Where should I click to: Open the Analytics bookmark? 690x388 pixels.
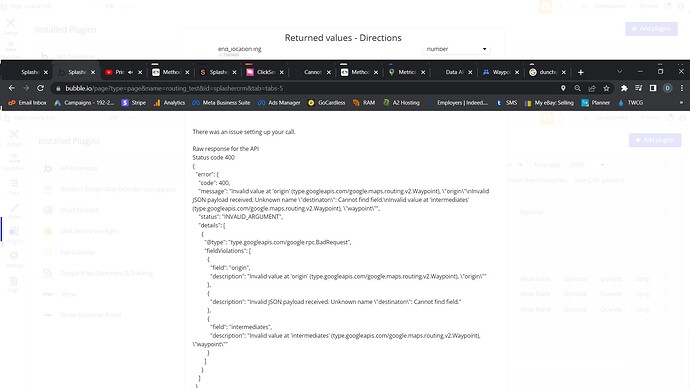click(169, 102)
